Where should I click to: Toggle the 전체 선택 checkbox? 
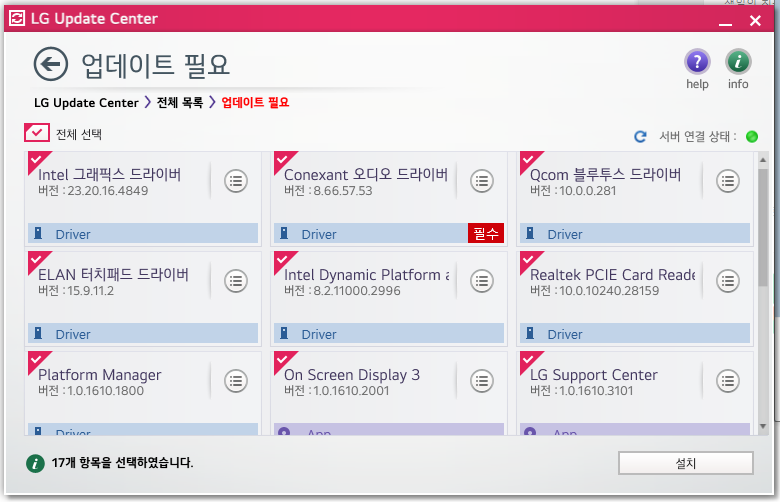(37, 133)
